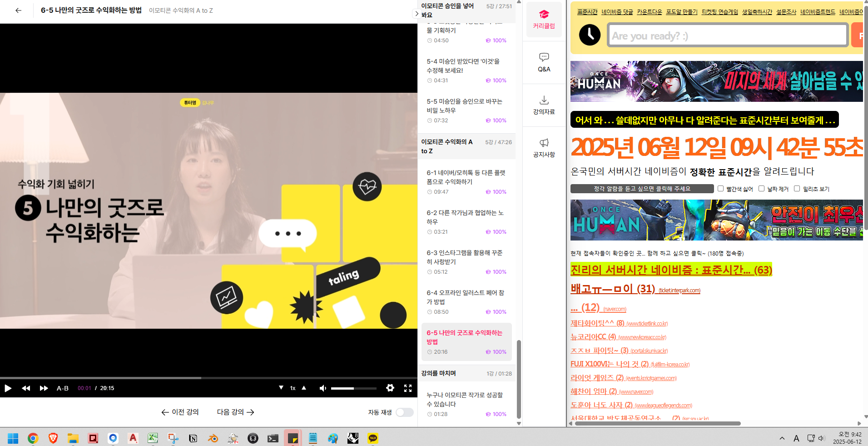
Task: Open the video player settings gear
Action: pyautogui.click(x=390, y=388)
